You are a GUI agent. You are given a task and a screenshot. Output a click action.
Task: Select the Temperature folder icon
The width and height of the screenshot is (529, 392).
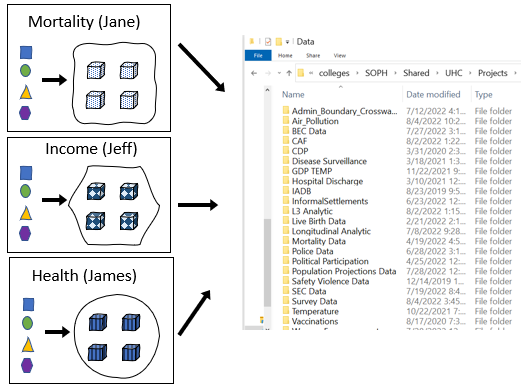pyautogui.click(x=286, y=311)
